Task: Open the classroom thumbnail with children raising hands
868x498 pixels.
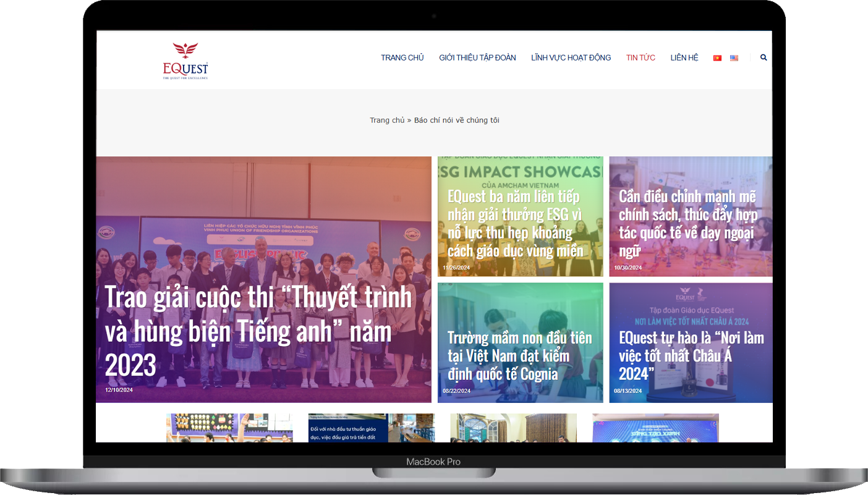Action: tap(229, 428)
